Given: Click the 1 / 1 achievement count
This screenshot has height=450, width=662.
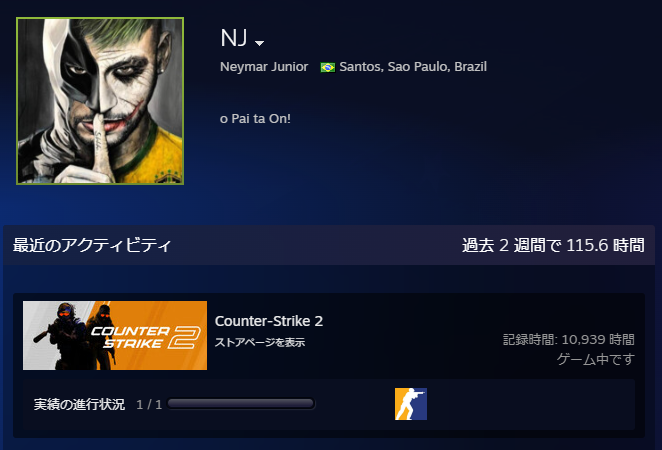Looking at the screenshot, I should [149, 405].
